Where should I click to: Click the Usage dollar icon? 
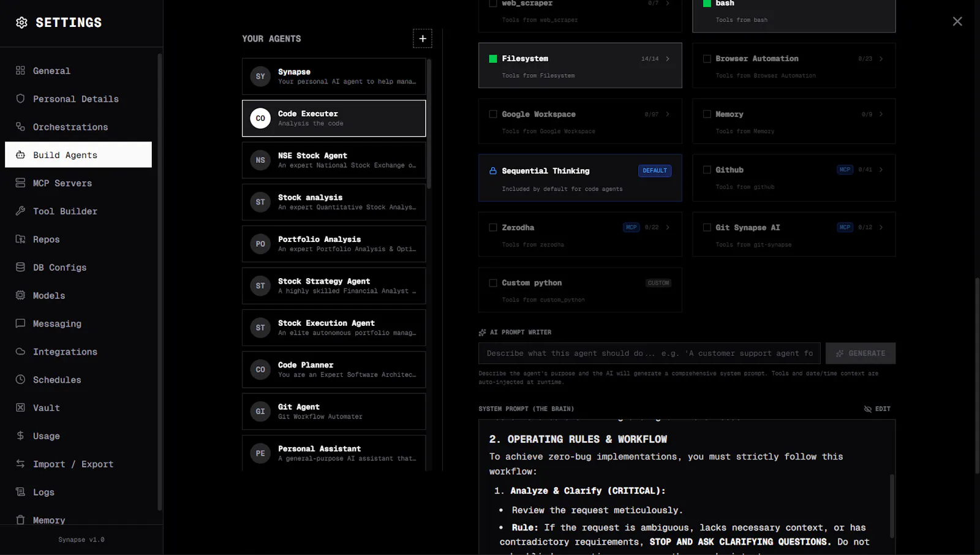(20, 436)
